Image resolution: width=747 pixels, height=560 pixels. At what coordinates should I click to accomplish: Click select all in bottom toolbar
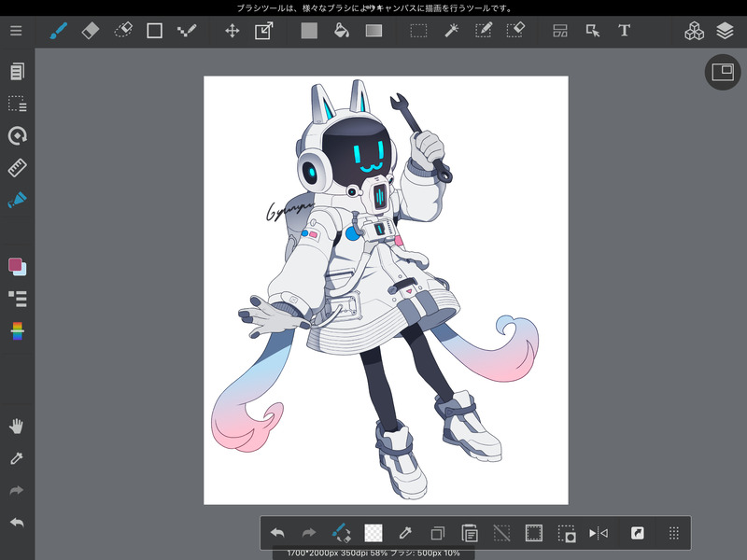[x=534, y=533]
